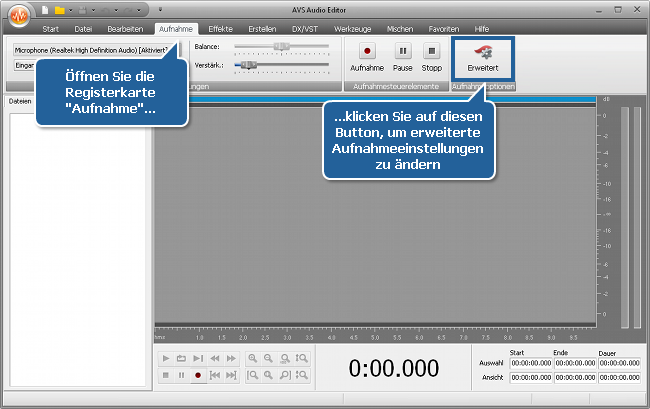The height and width of the screenshot is (409, 650).
Task: Click the Auswahl Start time field
Action: (x=531, y=363)
